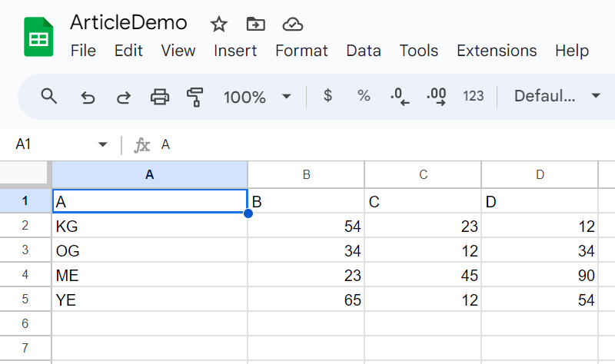Open the Extensions menu
Image resolution: width=615 pixels, height=364 pixels.
(x=497, y=51)
